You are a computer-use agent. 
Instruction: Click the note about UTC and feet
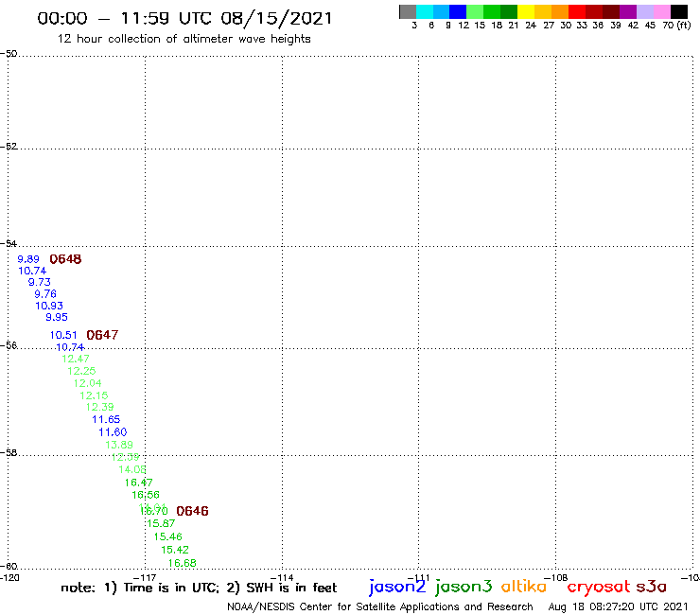point(199,588)
